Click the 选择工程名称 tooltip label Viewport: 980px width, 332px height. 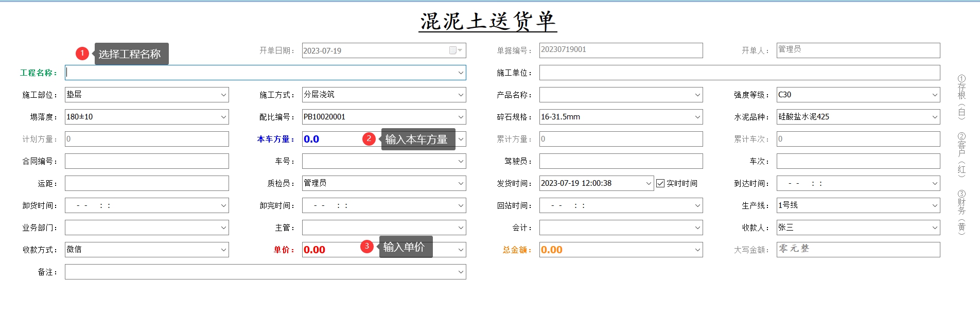coord(130,54)
